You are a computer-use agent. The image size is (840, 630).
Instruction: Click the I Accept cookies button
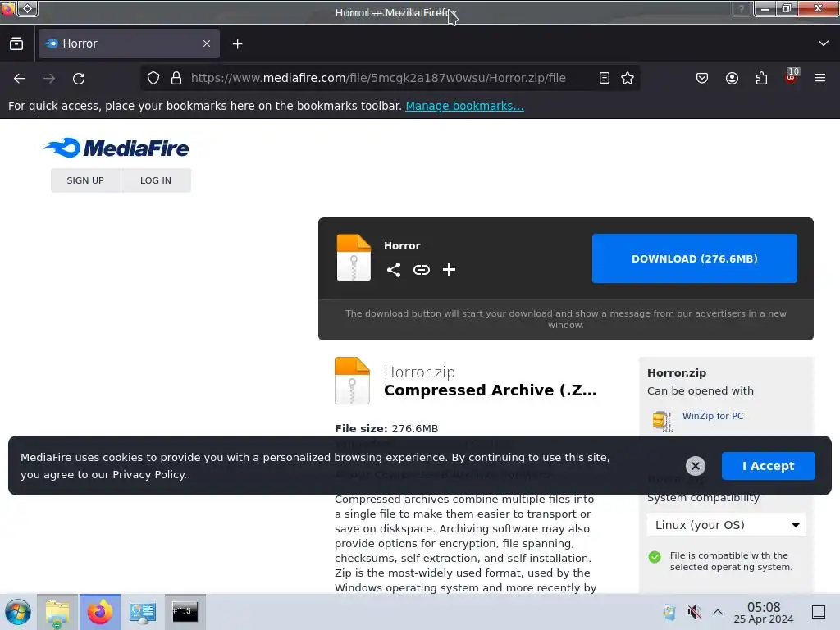coord(768,466)
